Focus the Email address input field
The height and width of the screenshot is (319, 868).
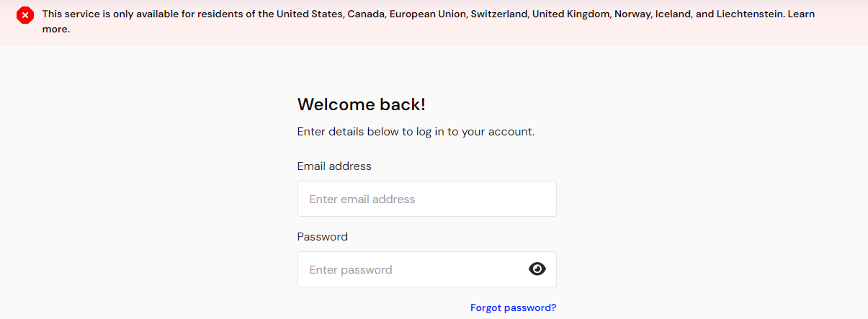pos(426,199)
